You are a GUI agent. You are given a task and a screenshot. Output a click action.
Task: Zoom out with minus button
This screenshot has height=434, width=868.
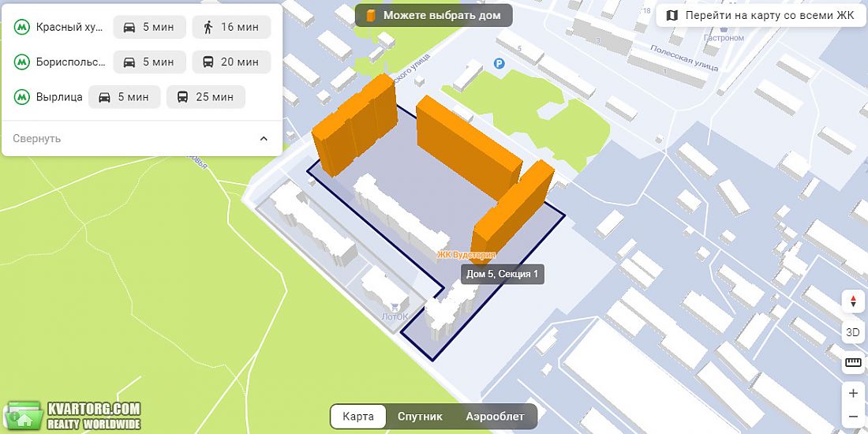(x=853, y=417)
